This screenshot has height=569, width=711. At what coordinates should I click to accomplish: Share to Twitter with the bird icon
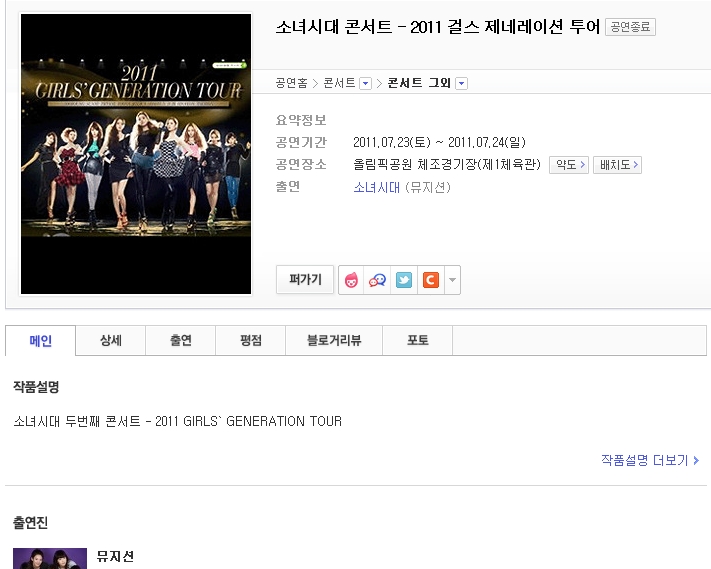pos(404,280)
